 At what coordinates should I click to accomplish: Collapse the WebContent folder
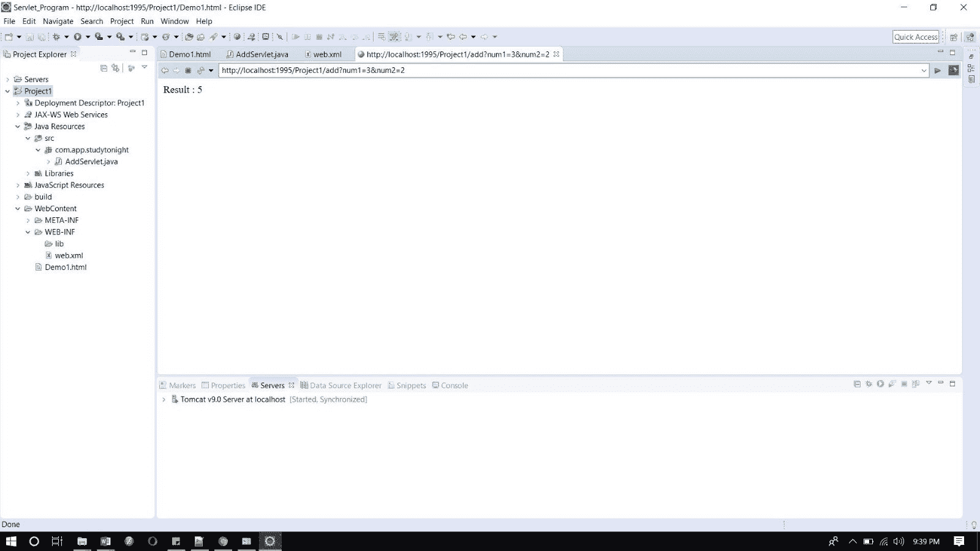tap(17, 208)
